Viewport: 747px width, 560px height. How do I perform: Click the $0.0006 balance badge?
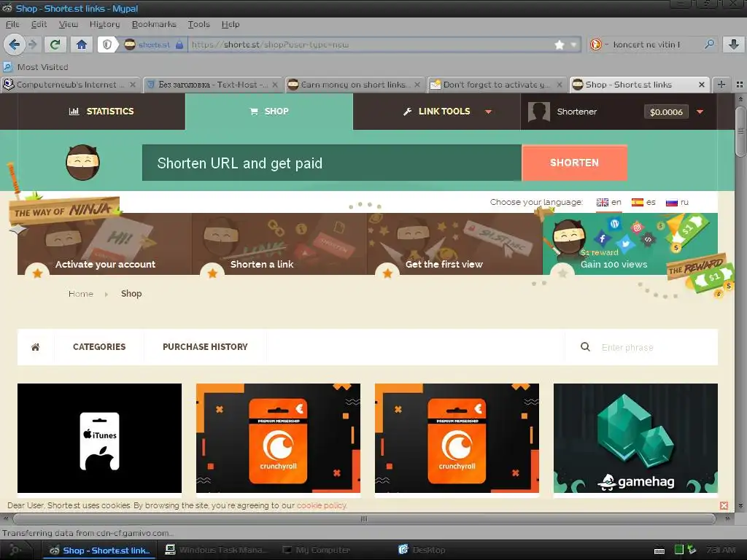click(666, 112)
